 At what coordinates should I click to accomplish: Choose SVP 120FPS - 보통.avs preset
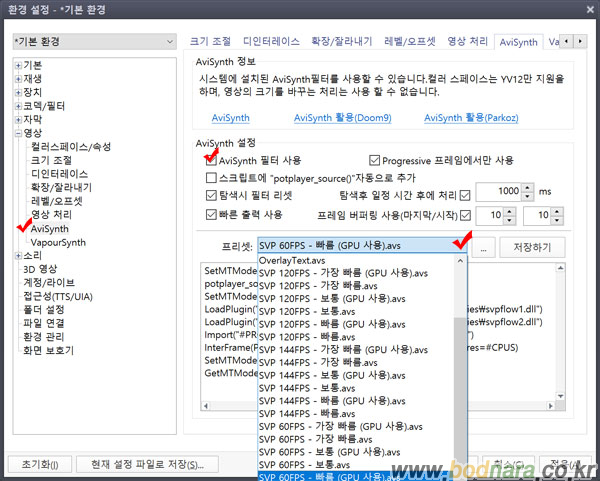(x=357, y=311)
